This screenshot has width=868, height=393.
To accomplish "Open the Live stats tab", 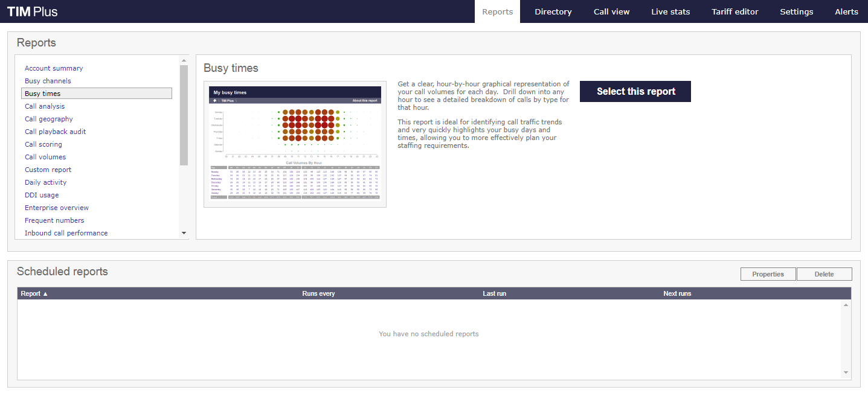I will point(670,11).
